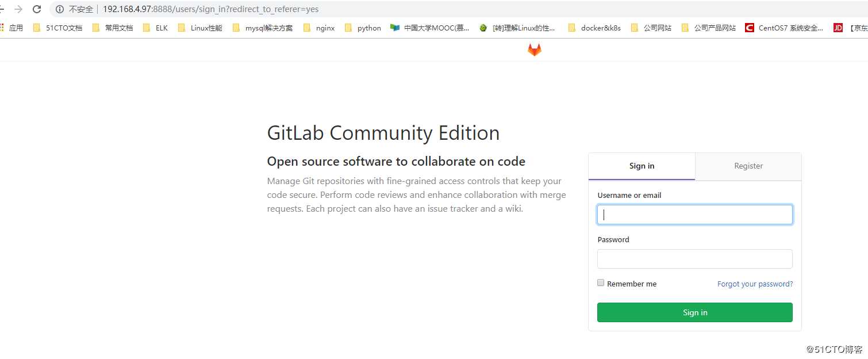Focus the Password field
Viewport: 868px width, 359px height.
[695, 259]
